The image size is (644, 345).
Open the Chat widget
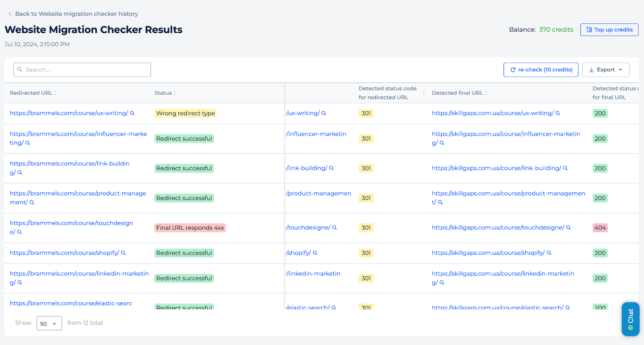[630, 319]
